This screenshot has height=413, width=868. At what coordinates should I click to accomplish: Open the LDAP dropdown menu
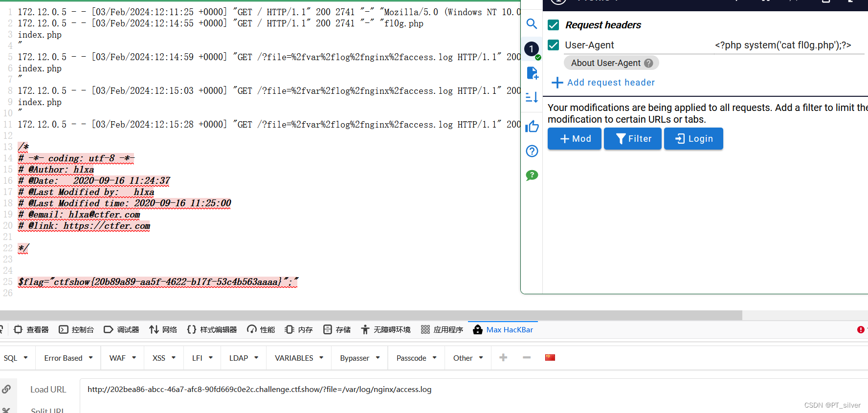pyautogui.click(x=244, y=358)
